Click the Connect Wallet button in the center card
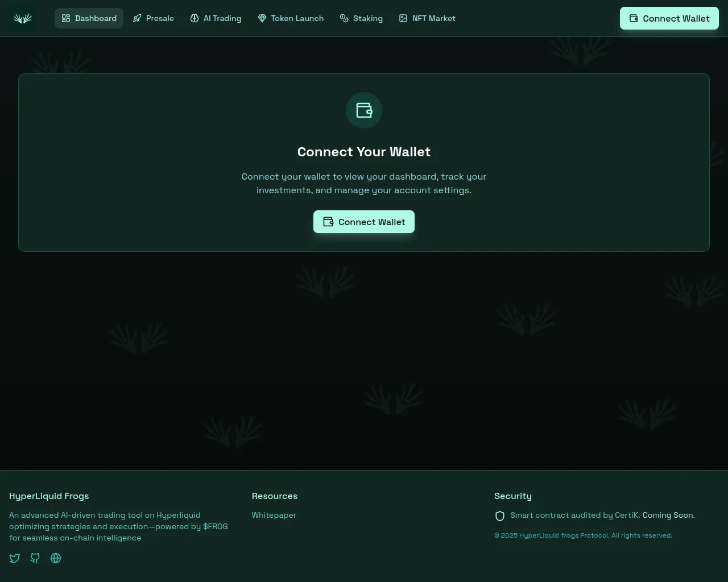Viewport: 728px width, 582px height. tap(364, 222)
